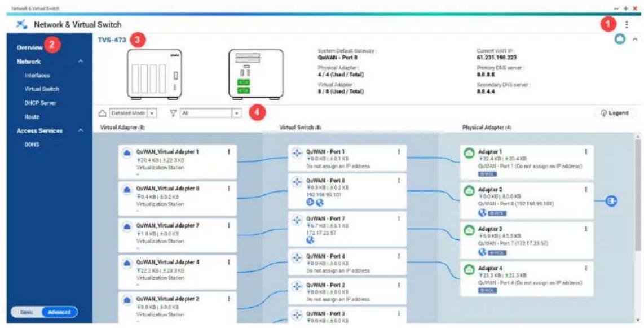Click the filter funnel icon
Viewport: 644px width, 328px height.
[173, 112]
